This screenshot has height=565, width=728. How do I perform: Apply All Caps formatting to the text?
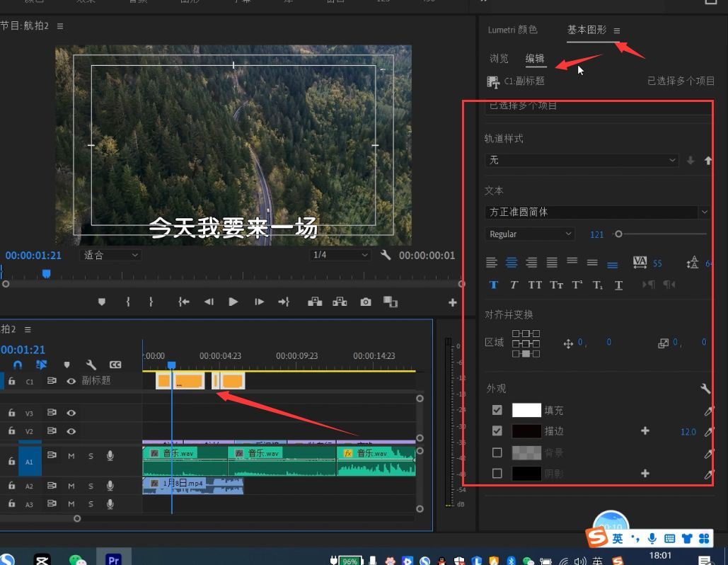click(x=534, y=285)
